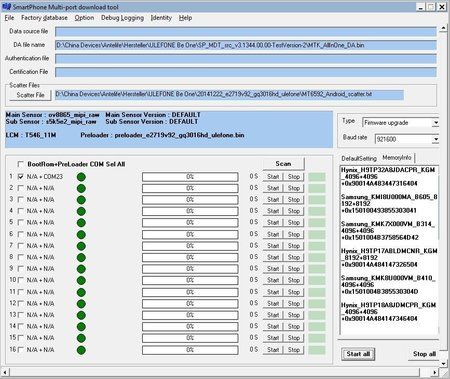The width and height of the screenshot is (450, 379).
Task: Click the green status indicator for port 9
Action: tap(81, 269)
